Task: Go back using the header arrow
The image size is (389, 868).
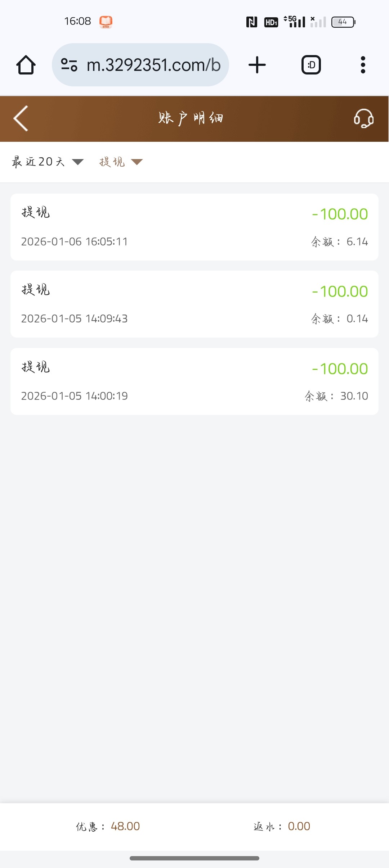Action: [21, 118]
